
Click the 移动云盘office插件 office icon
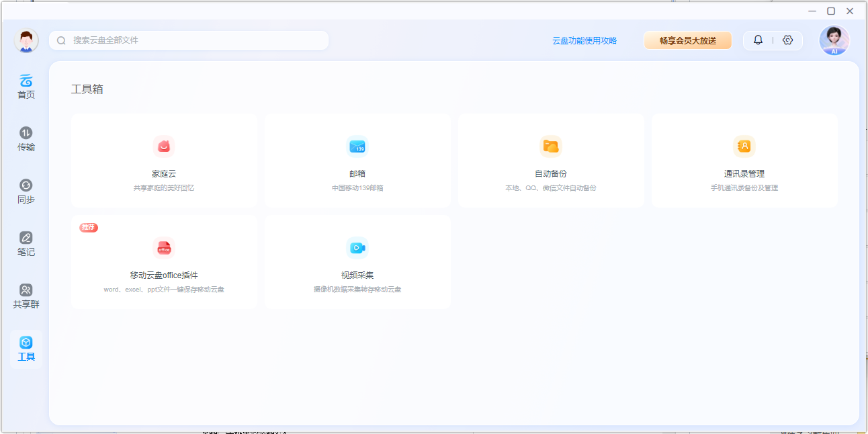[164, 247]
